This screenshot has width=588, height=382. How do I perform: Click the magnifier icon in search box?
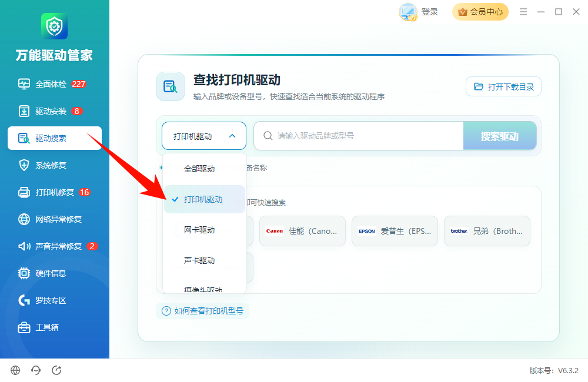tap(268, 136)
